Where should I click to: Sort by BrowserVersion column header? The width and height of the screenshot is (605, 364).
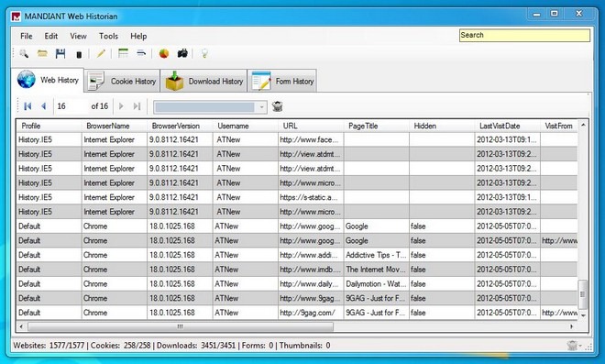coord(180,126)
